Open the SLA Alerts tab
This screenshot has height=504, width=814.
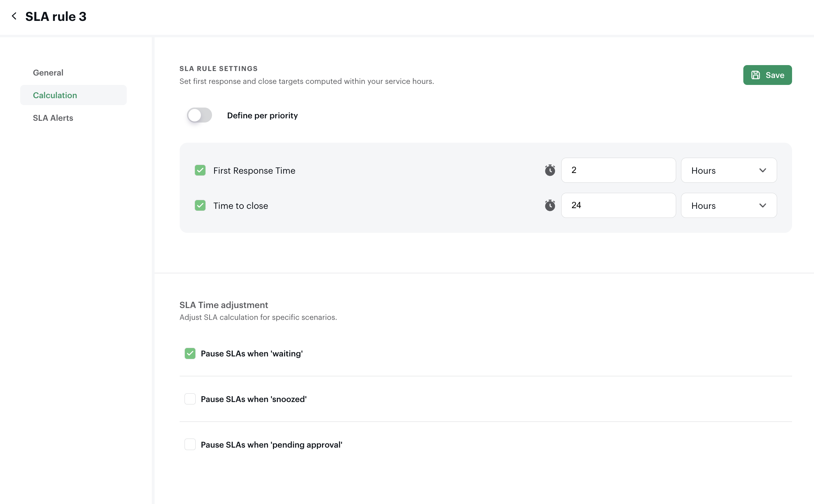53,118
